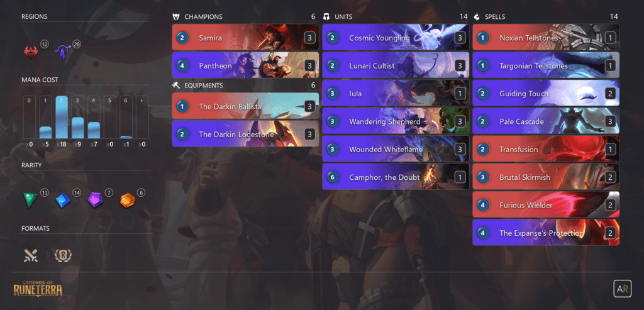The image size is (644, 310).
Task: Select the purple epic rarity gem
Action: (x=95, y=200)
